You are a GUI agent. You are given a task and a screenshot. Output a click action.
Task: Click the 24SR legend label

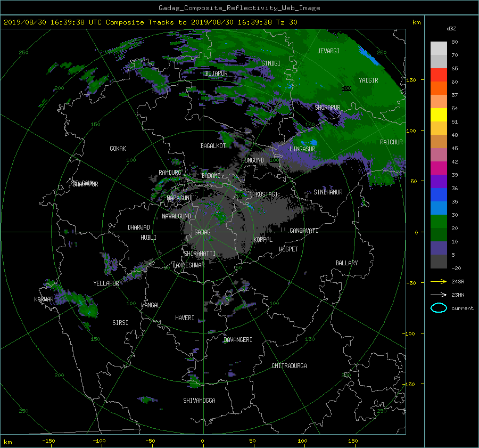[x=458, y=281]
